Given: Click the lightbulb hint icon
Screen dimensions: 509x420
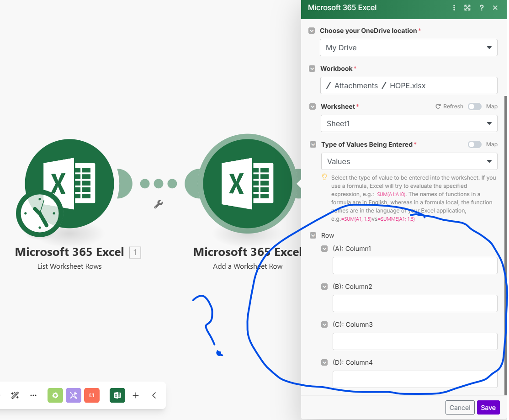Looking at the screenshot, I should [324, 177].
